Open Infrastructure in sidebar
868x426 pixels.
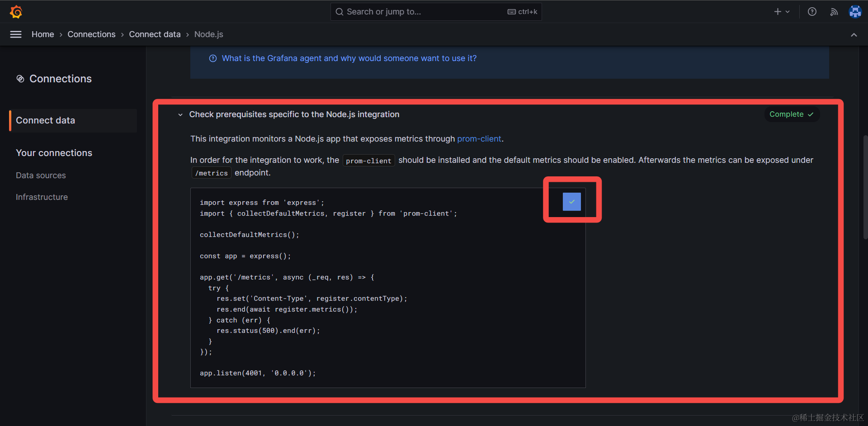(x=42, y=197)
